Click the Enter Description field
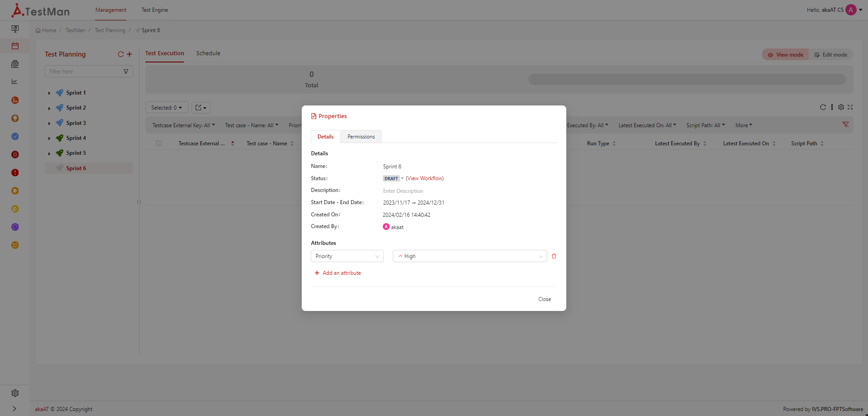The height and width of the screenshot is (416, 868). coord(403,191)
